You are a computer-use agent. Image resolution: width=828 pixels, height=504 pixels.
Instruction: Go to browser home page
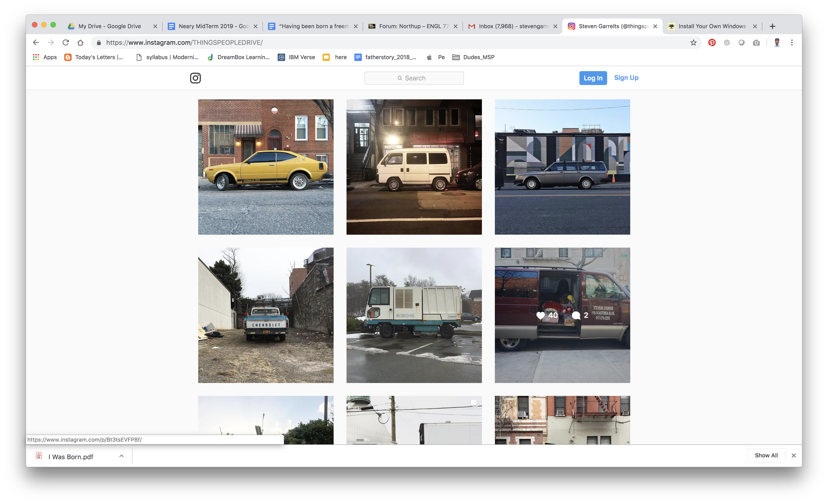click(80, 43)
